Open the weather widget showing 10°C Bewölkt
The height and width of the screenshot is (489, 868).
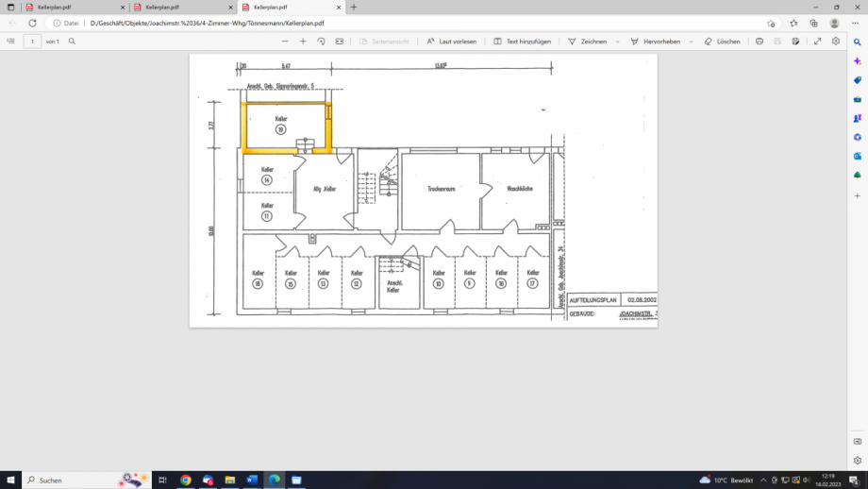pyautogui.click(x=726, y=481)
